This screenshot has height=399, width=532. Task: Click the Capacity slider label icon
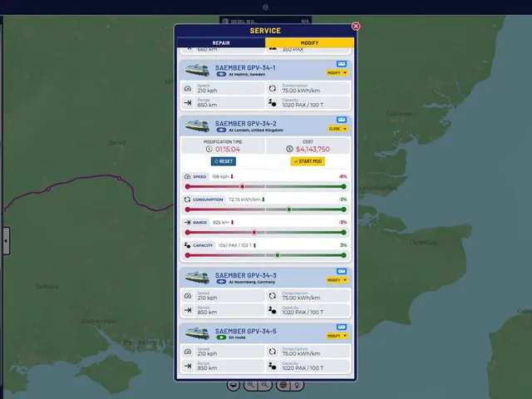tap(187, 245)
